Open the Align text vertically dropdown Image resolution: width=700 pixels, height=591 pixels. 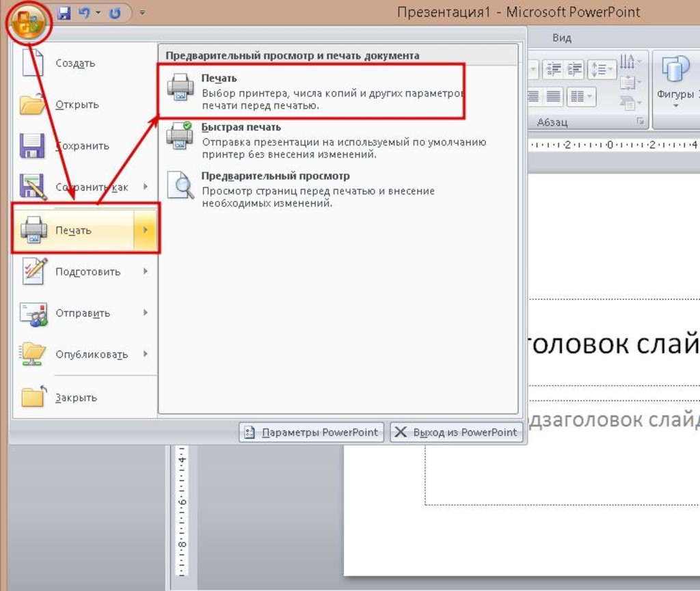click(x=630, y=83)
